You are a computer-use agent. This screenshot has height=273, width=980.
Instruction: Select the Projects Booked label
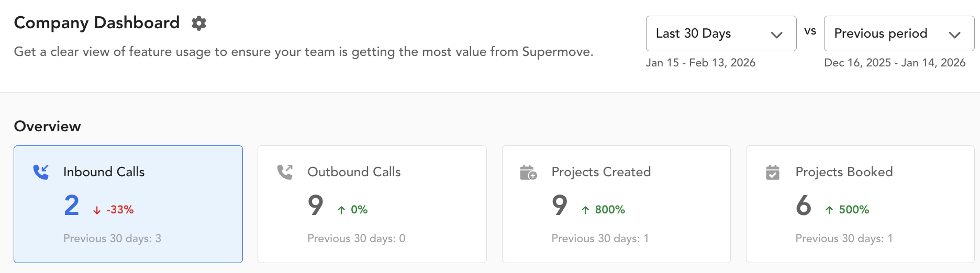point(844,172)
